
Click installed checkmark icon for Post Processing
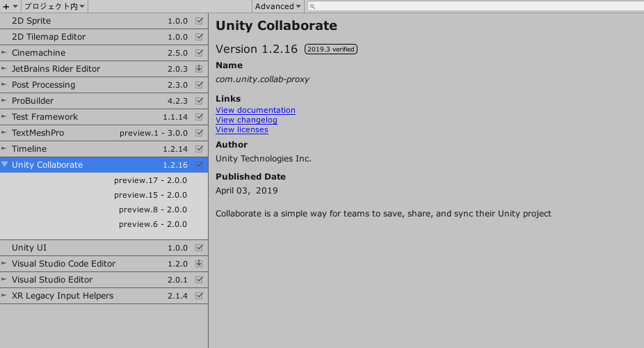pyautogui.click(x=199, y=85)
